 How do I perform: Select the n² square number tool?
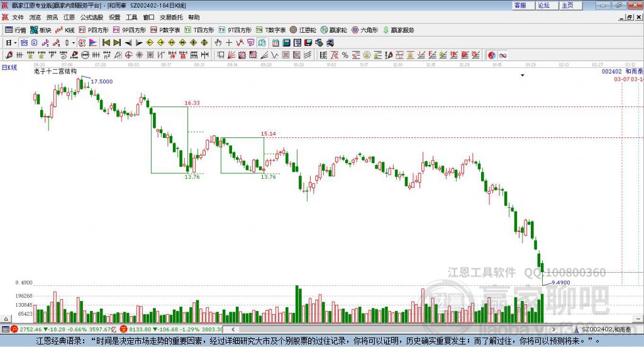tap(107, 55)
